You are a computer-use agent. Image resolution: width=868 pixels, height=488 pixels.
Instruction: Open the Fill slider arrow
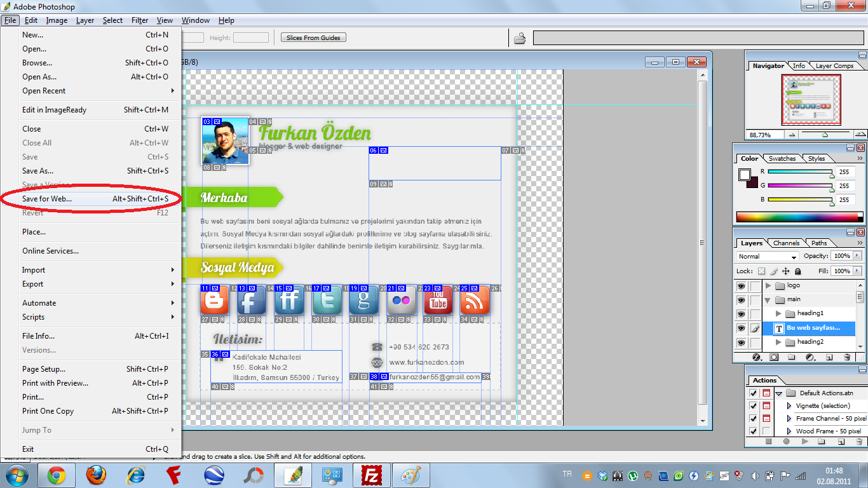(857, 271)
